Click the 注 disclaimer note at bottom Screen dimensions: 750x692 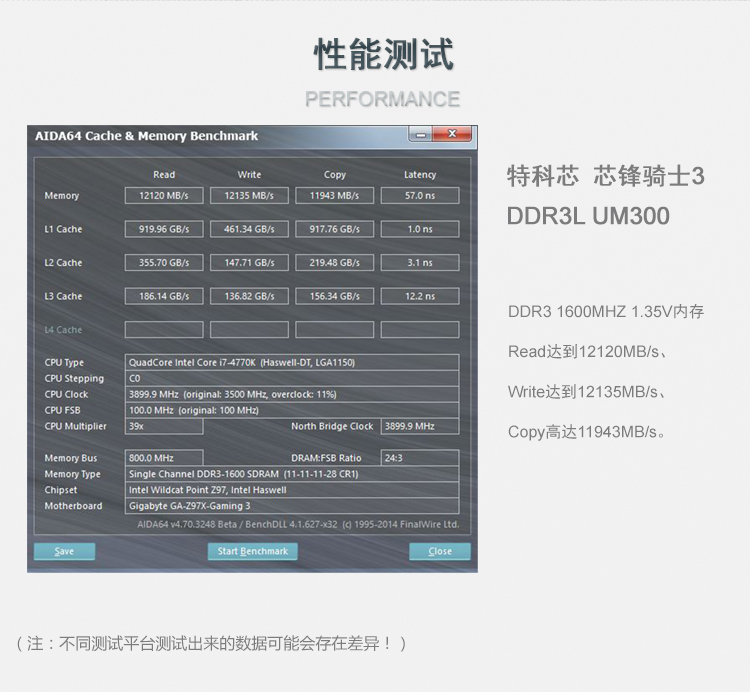(211, 644)
